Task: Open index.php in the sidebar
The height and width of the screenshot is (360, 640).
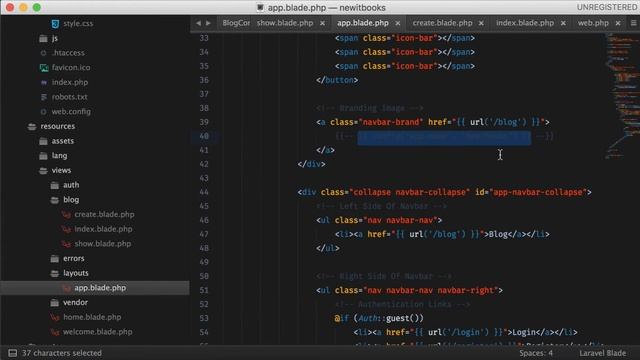Action: click(69, 82)
